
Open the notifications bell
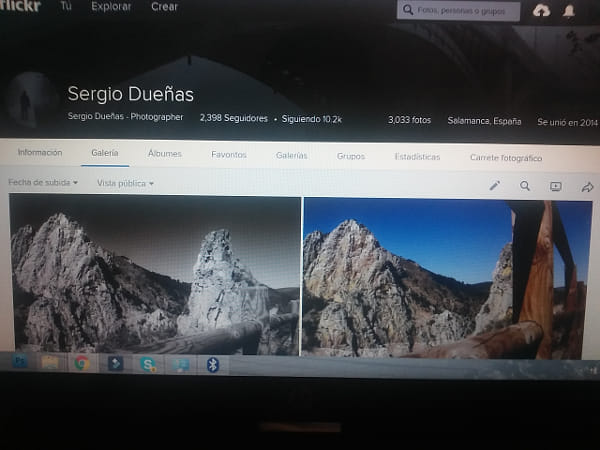point(569,11)
